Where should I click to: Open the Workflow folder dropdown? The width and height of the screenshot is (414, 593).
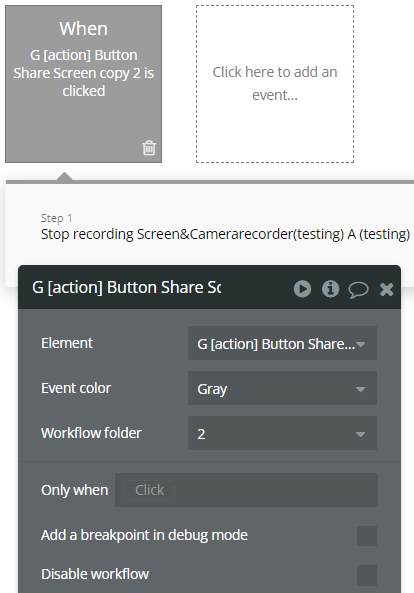coord(282,433)
